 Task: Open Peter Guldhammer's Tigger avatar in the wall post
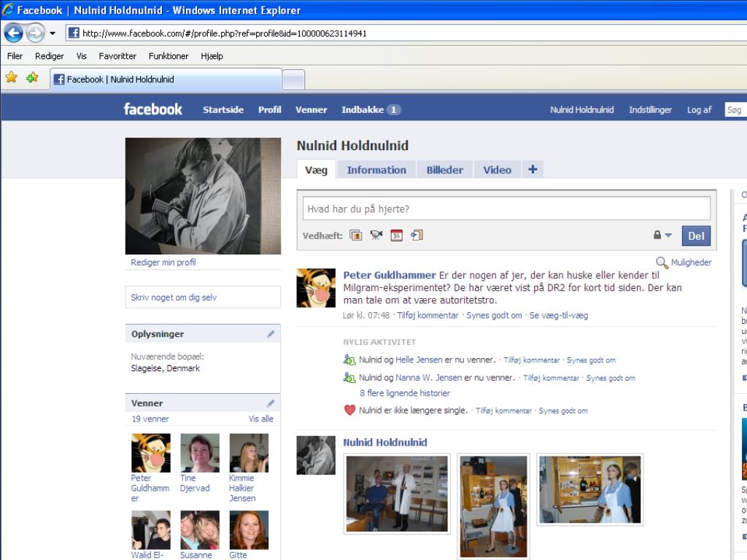tap(316, 287)
